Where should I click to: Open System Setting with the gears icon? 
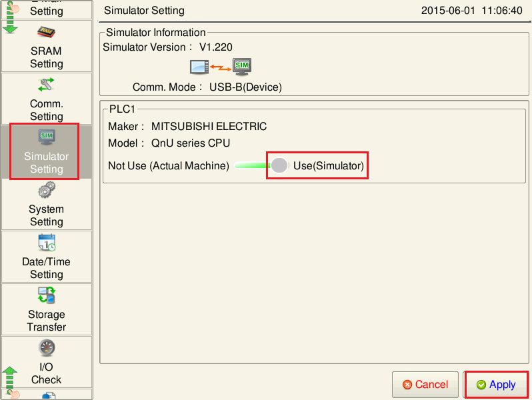click(46, 204)
